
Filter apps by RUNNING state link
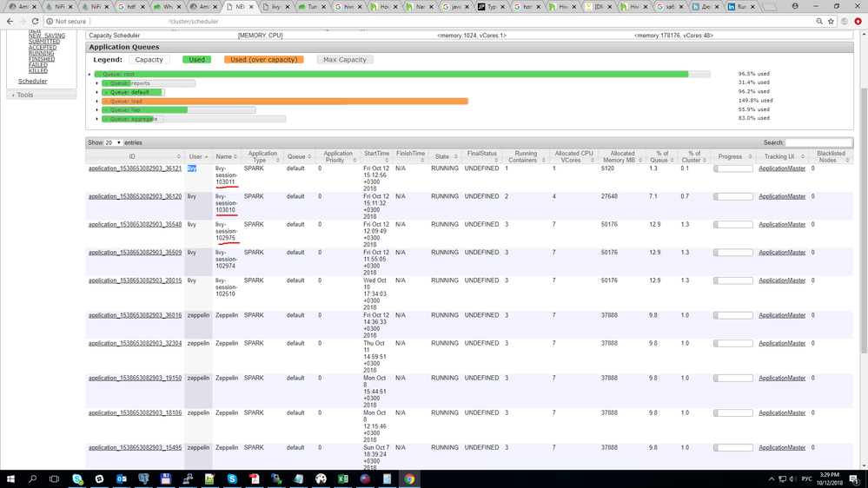42,54
